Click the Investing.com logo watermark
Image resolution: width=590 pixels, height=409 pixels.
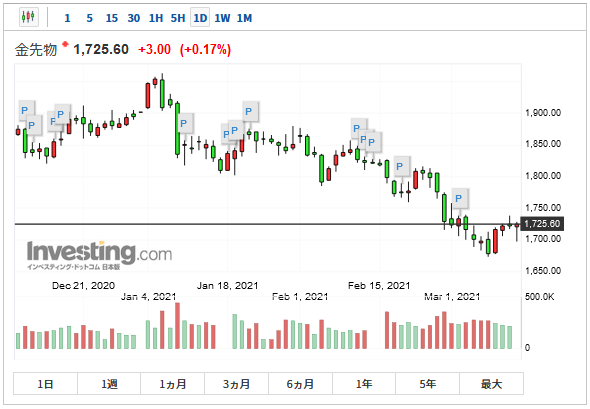tap(100, 255)
